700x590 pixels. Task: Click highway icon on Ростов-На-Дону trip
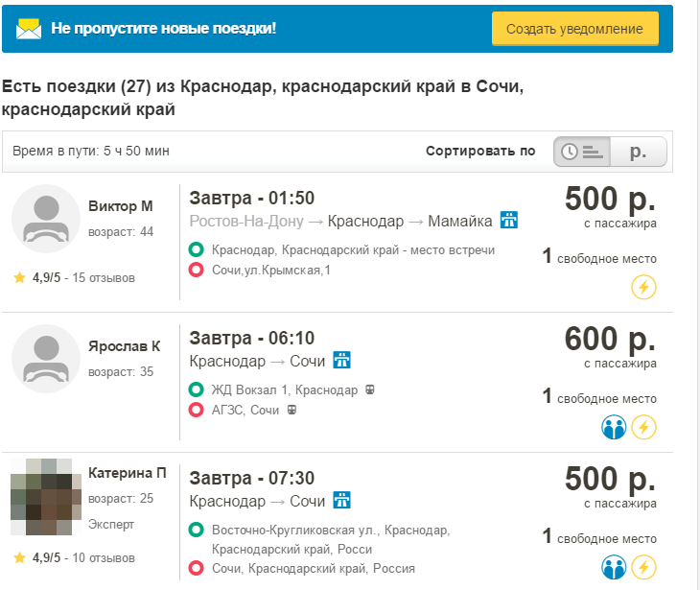(509, 220)
